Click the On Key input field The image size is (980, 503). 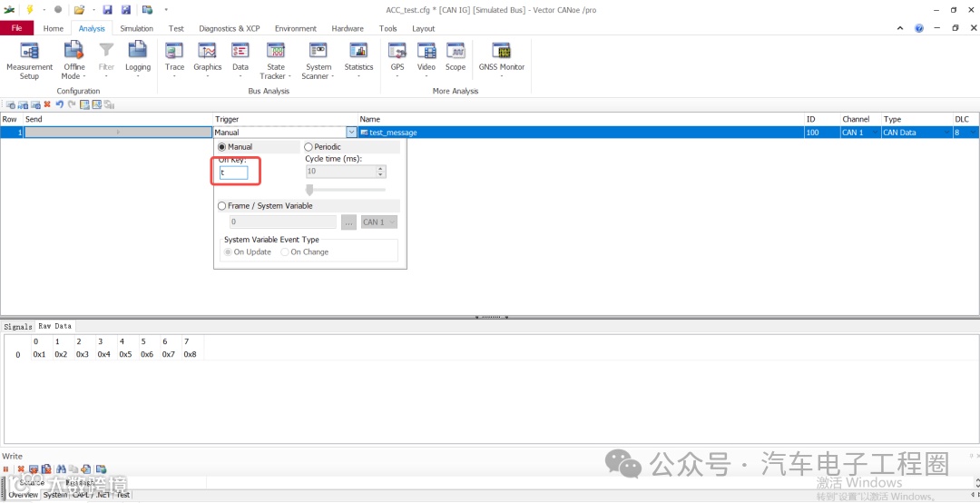pos(233,173)
